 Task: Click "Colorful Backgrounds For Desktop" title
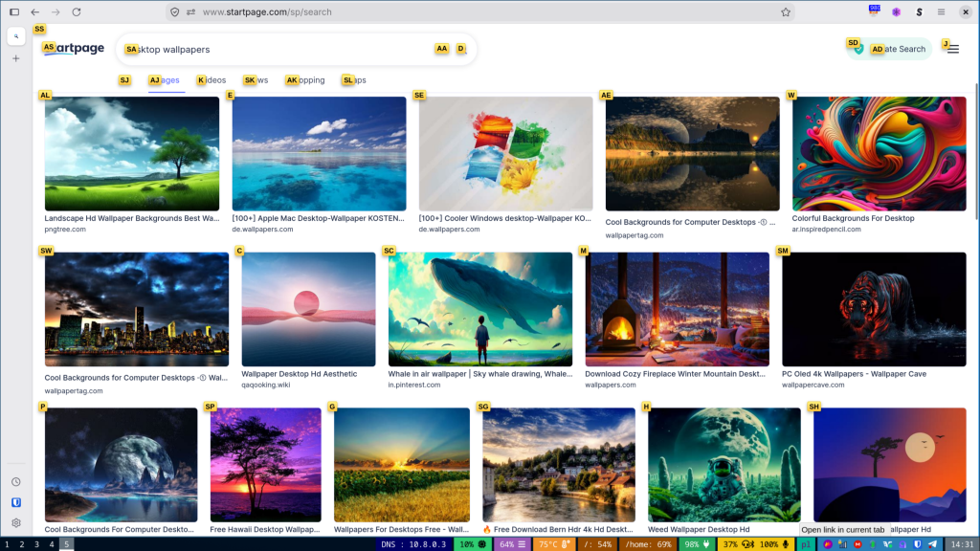[853, 218]
